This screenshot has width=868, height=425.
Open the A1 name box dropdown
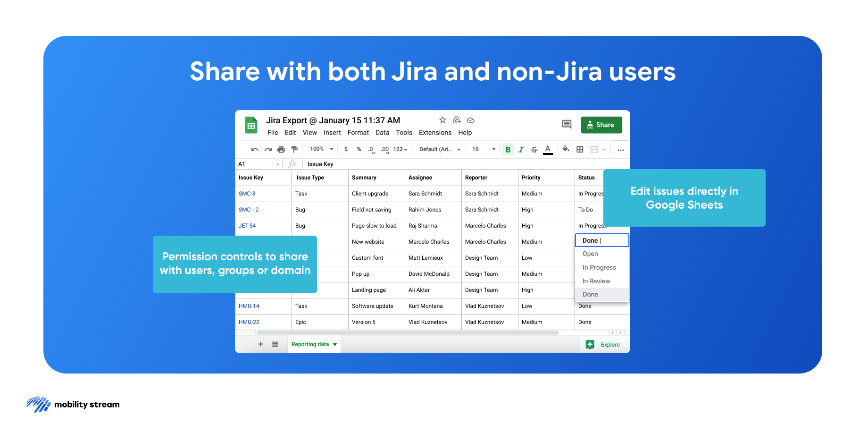(x=277, y=164)
